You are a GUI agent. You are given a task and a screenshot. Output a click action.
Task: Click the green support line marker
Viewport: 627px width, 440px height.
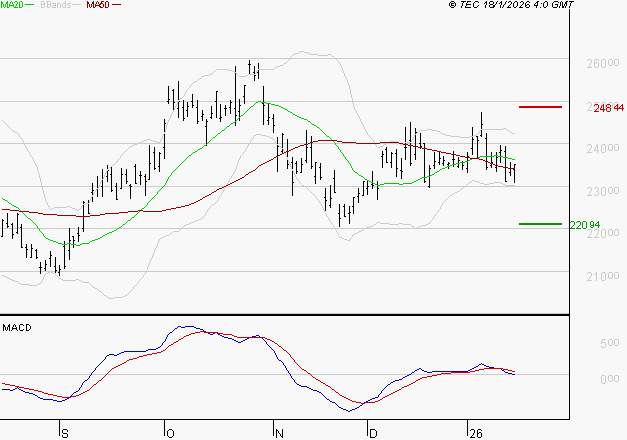(x=540, y=224)
